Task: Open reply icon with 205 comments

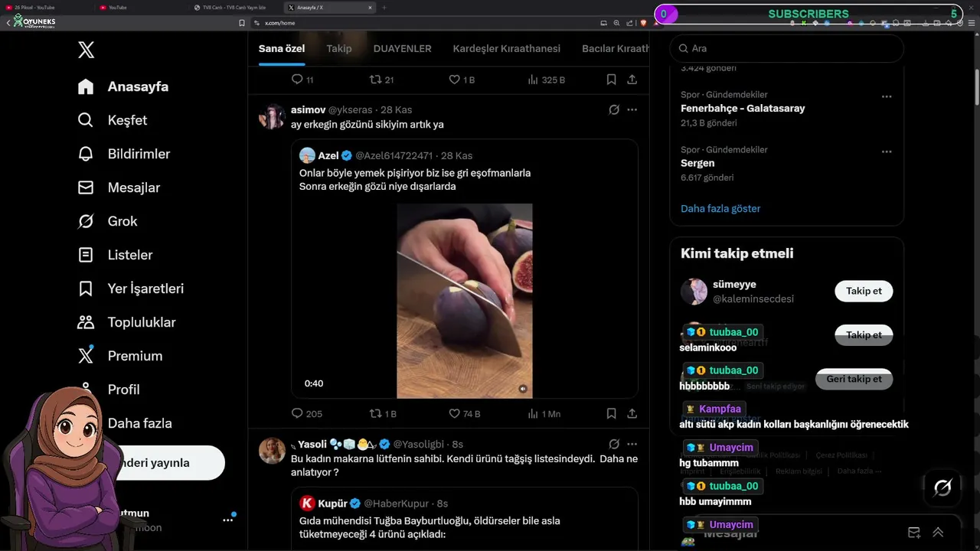Action: pyautogui.click(x=298, y=413)
